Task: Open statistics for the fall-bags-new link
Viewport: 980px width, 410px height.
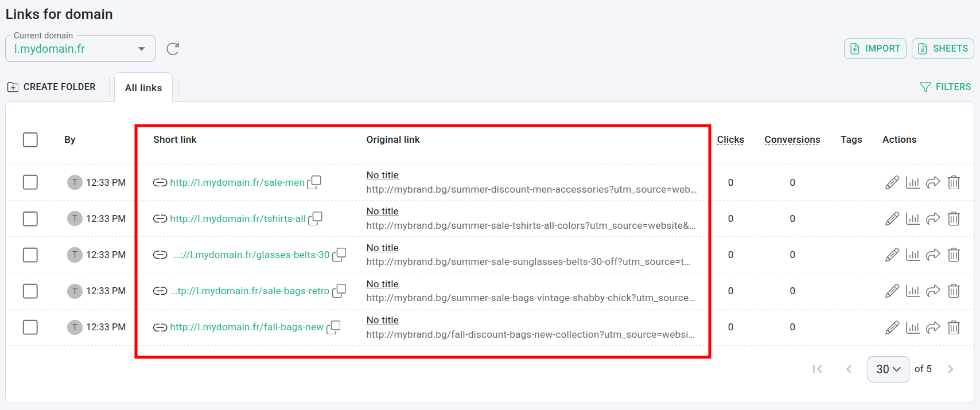Action: tap(912, 327)
